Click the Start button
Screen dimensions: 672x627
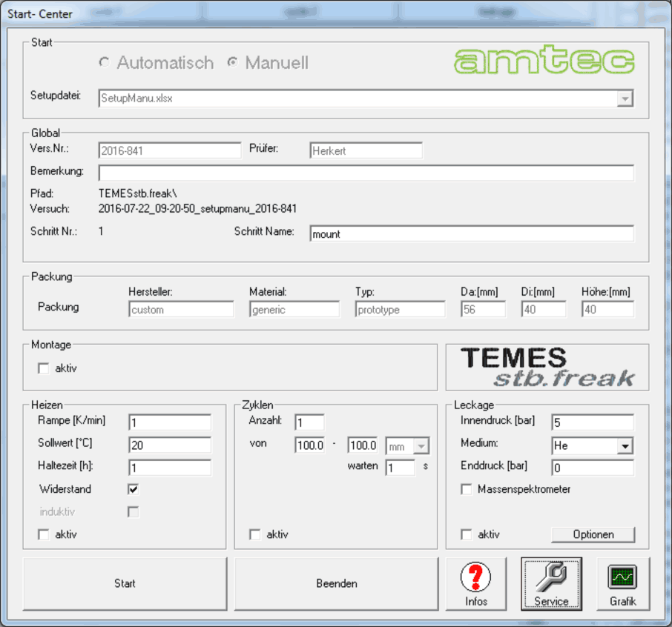[x=125, y=584]
